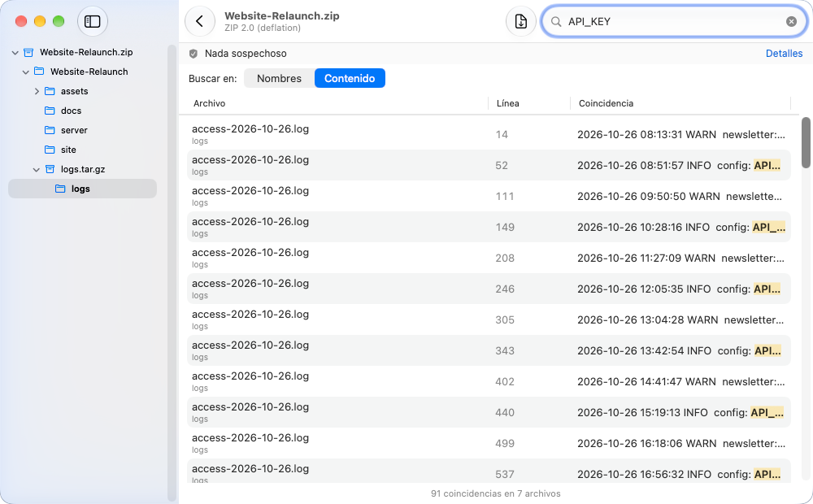This screenshot has height=504, width=813.
Task: Select the result row for line 343
Action: 489,350
